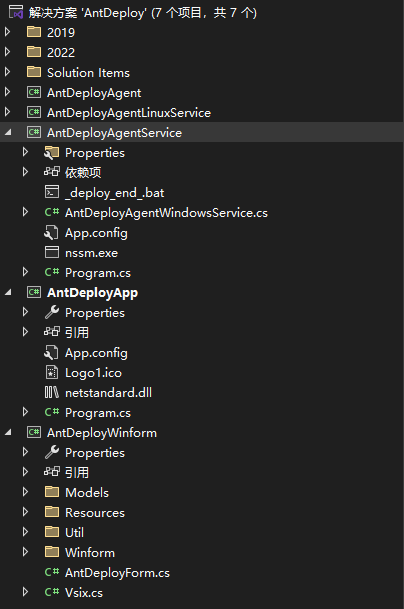404x609 pixels.
Task: Click the _deploy_end_.bat file icon
Action: click(x=52, y=192)
